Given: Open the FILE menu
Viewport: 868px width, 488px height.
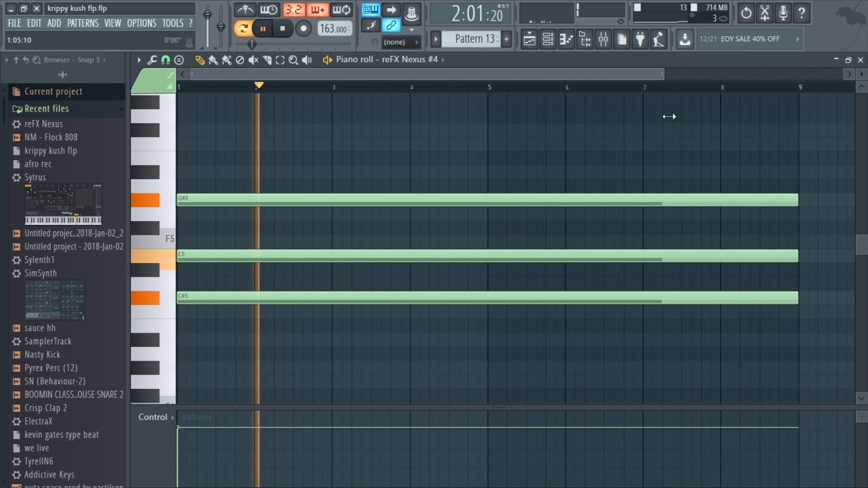Looking at the screenshot, I should click(14, 23).
